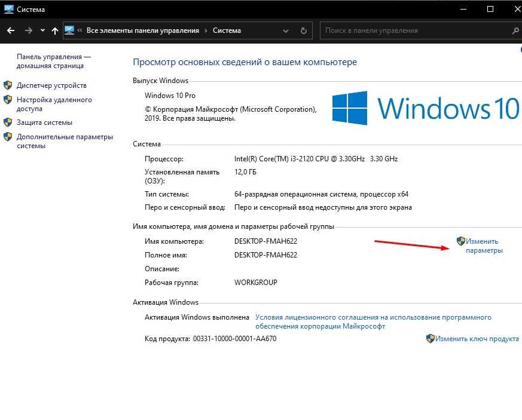Screen dimensions: 522x420
Task: Select the 'Система' breadcrumb item
Action: [227, 30]
